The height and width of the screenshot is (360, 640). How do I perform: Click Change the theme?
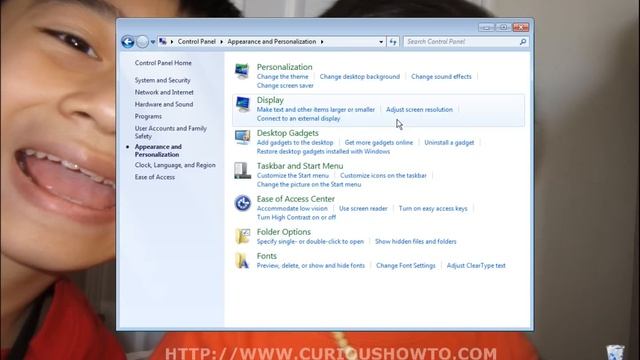tap(282, 77)
